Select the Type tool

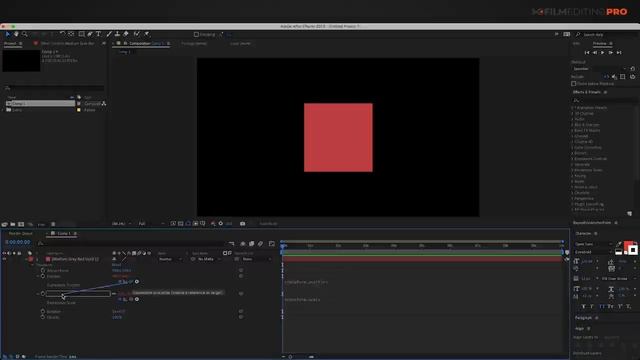98,34
